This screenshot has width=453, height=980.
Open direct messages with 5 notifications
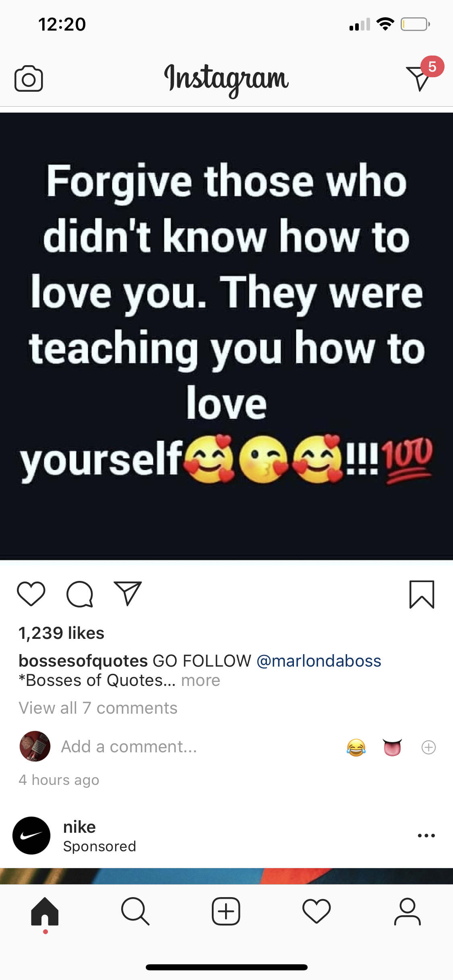[424, 74]
